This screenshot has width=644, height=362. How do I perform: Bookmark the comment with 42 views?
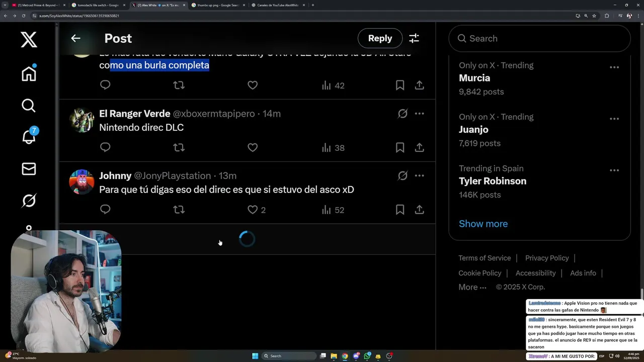(x=400, y=85)
